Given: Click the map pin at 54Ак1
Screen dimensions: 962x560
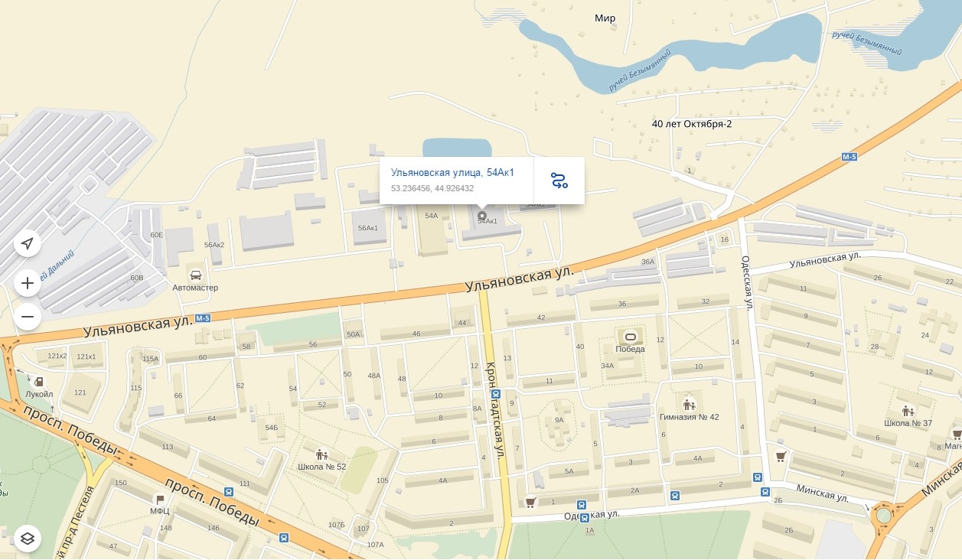Looking at the screenshot, I should coord(482,216).
